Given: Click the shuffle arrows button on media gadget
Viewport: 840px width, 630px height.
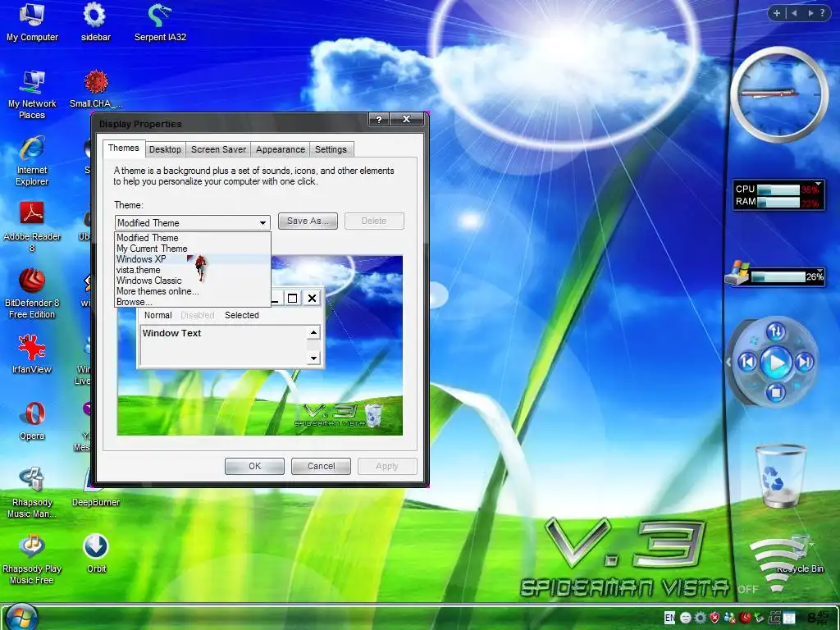Looking at the screenshot, I should pyautogui.click(x=776, y=331).
